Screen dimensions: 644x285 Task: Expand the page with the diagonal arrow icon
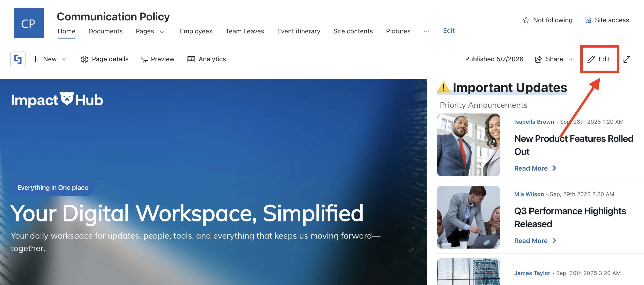627,59
